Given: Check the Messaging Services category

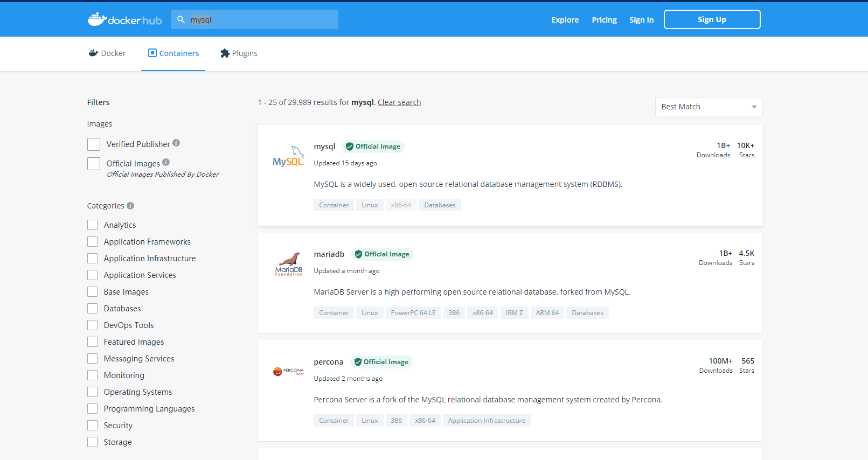Looking at the screenshot, I should click(93, 359).
